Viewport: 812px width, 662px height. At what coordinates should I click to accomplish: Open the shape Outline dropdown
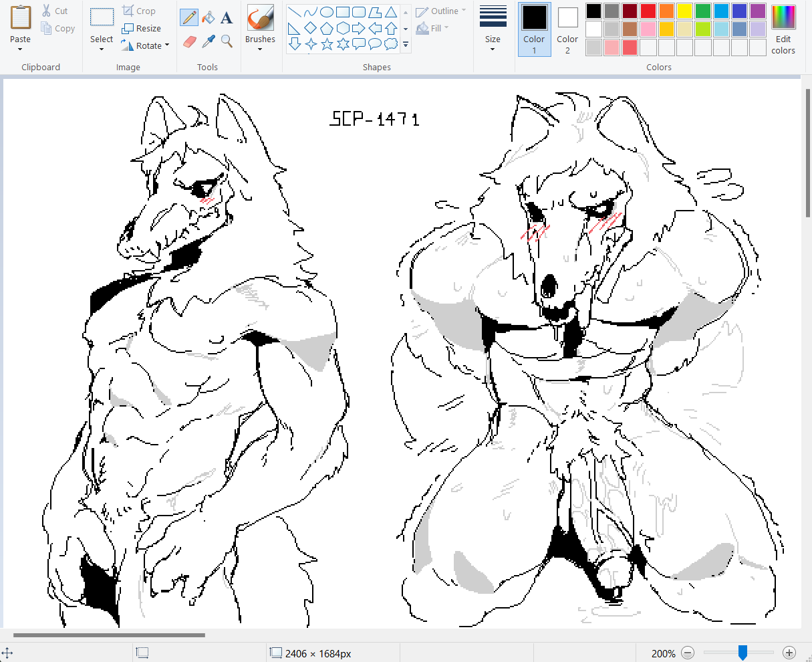441,11
